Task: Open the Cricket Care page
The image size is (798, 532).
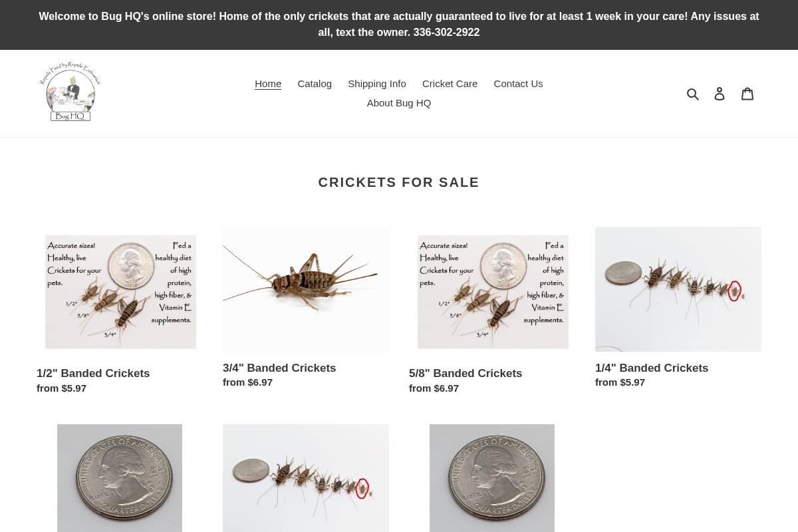Action: [x=450, y=84]
